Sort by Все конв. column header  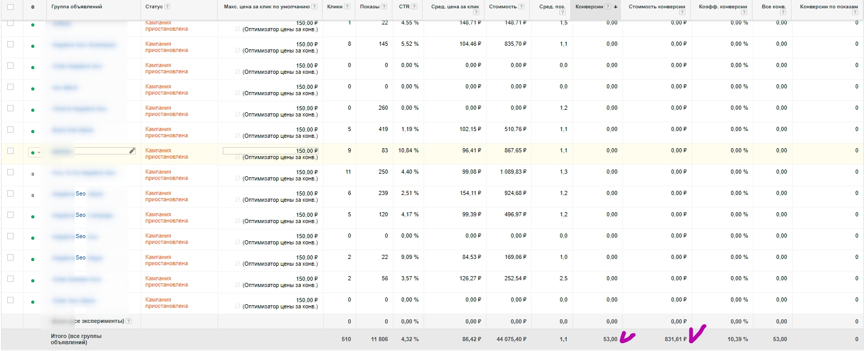click(773, 7)
